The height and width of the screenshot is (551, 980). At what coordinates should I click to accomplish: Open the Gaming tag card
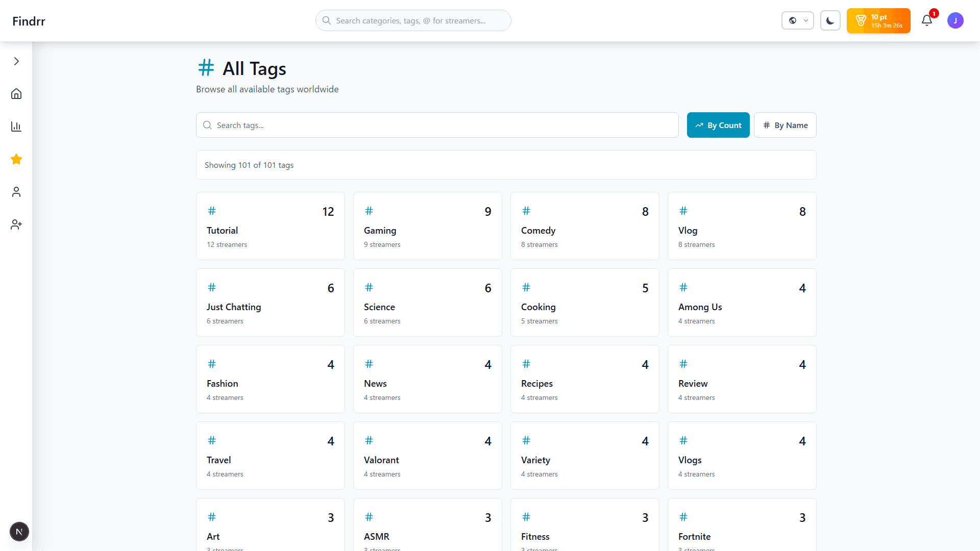427,226
